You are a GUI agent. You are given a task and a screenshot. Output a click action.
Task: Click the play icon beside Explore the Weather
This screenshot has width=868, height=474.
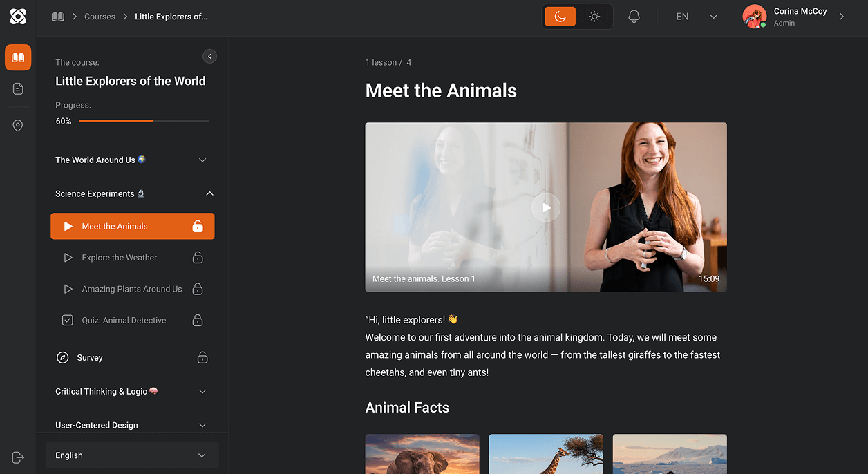[68, 258]
